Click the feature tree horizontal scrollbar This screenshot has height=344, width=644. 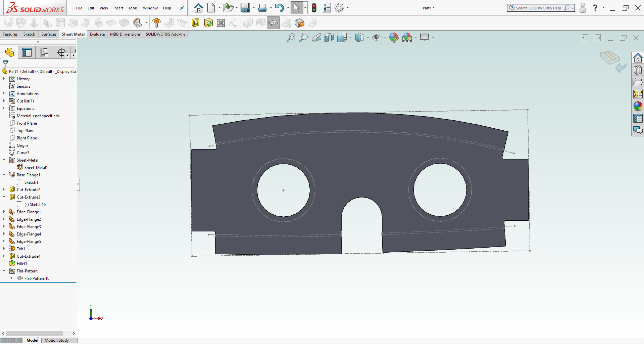click(34, 334)
